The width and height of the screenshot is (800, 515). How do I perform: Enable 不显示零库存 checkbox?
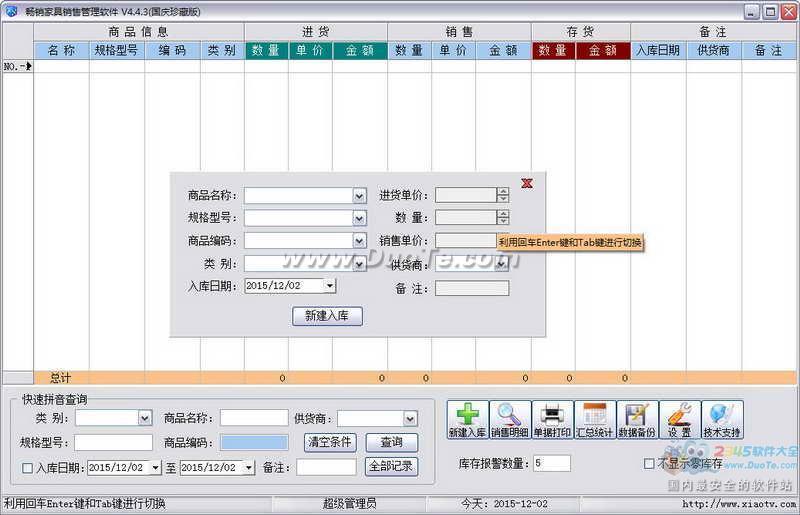click(x=649, y=463)
